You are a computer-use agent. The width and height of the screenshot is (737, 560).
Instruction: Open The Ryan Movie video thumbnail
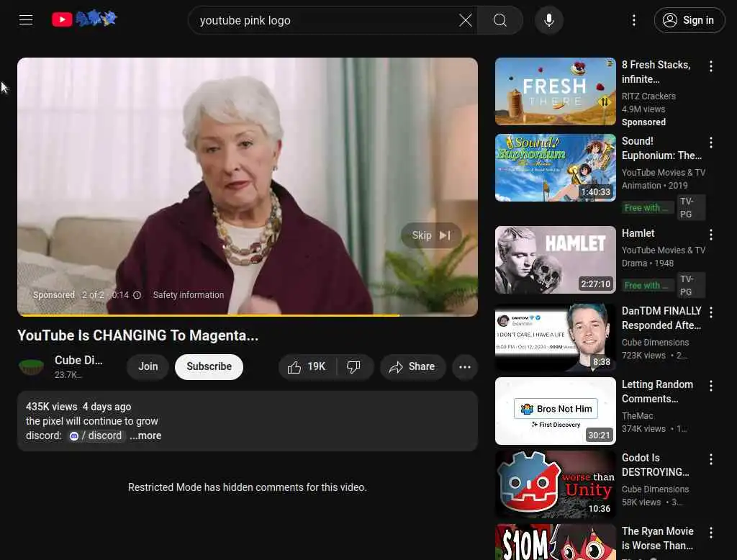(555, 542)
